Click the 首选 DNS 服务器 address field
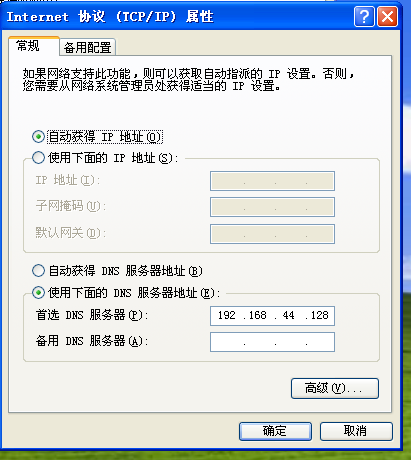 point(272,316)
